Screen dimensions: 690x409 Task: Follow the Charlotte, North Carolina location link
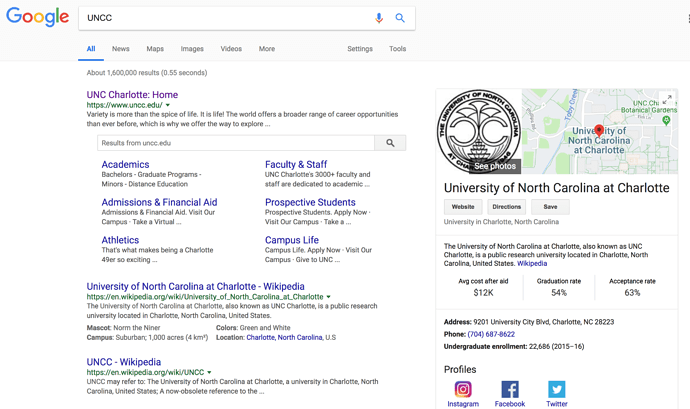(284, 338)
